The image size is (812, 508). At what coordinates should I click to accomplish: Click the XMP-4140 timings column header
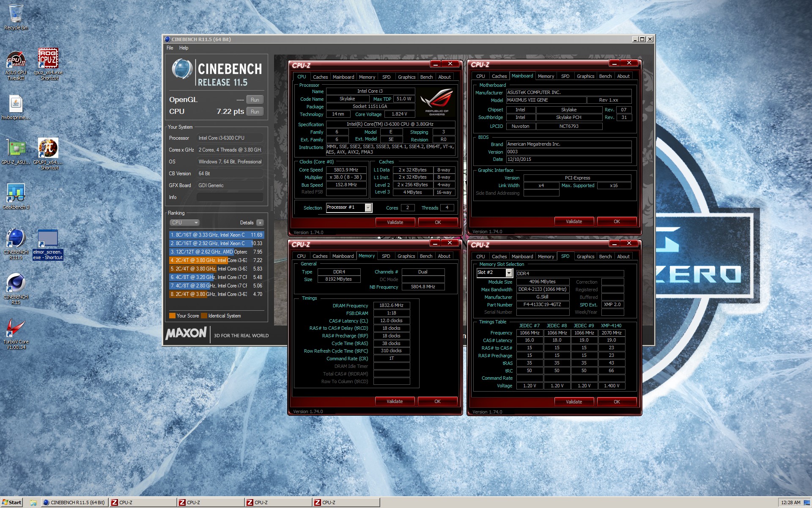coord(611,326)
